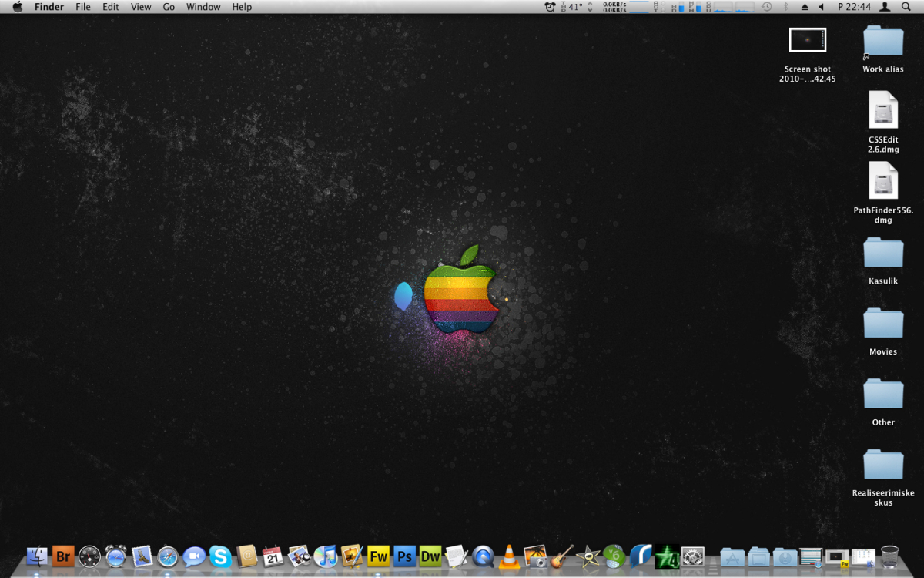Select the Realiseerimiskeskus folder

coord(883,477)
